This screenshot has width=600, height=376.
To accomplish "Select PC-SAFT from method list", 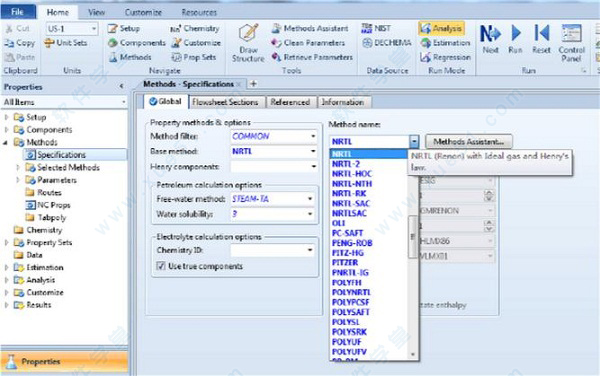I will coord(347,233).
